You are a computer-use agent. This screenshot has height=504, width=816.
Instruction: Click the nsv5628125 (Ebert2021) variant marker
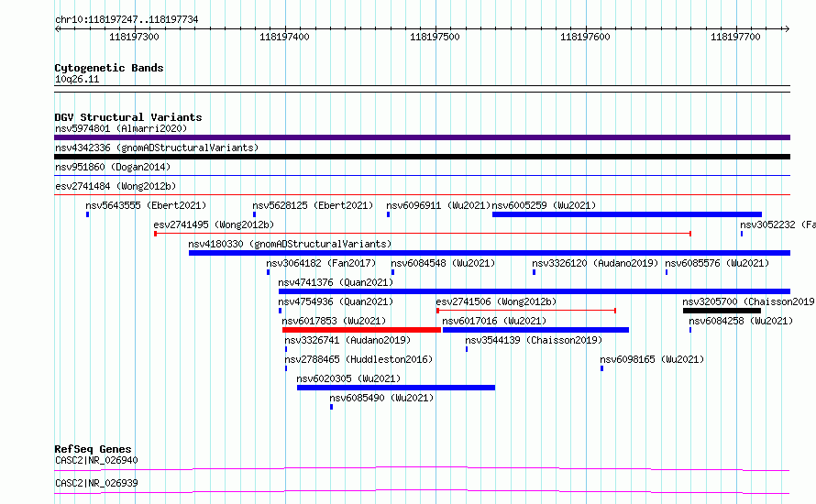click(254, 214)
